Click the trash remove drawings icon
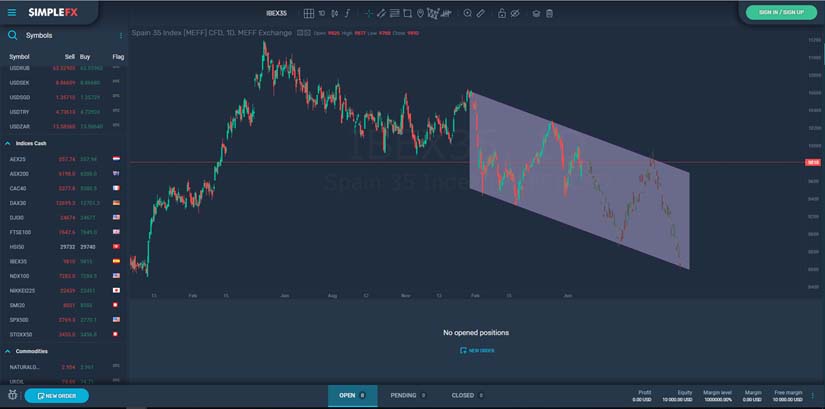The height and width of the screenshot is (409, 825). click(x=549, y=14)
